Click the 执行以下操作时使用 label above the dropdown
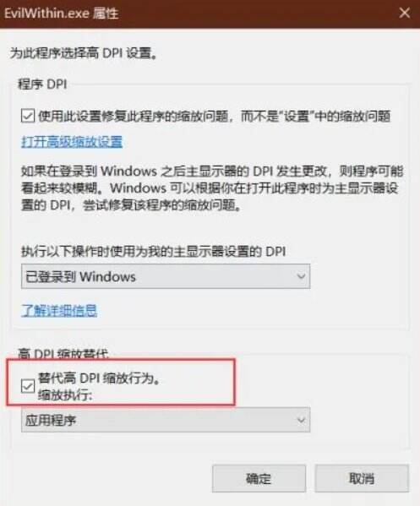 click(x=153, y=251)
